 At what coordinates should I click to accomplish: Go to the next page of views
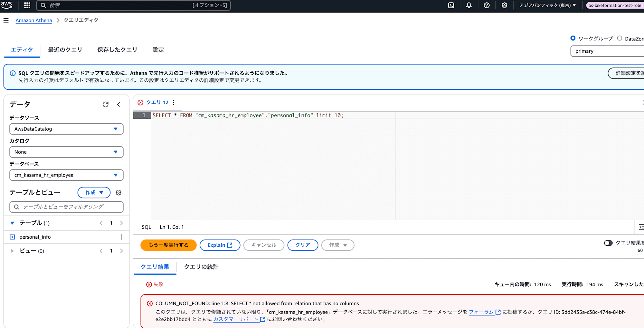pyautogui.click(x=121, y=251)
